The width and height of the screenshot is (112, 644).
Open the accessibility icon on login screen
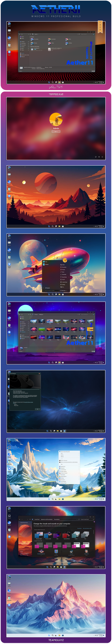tap(99, 157)
